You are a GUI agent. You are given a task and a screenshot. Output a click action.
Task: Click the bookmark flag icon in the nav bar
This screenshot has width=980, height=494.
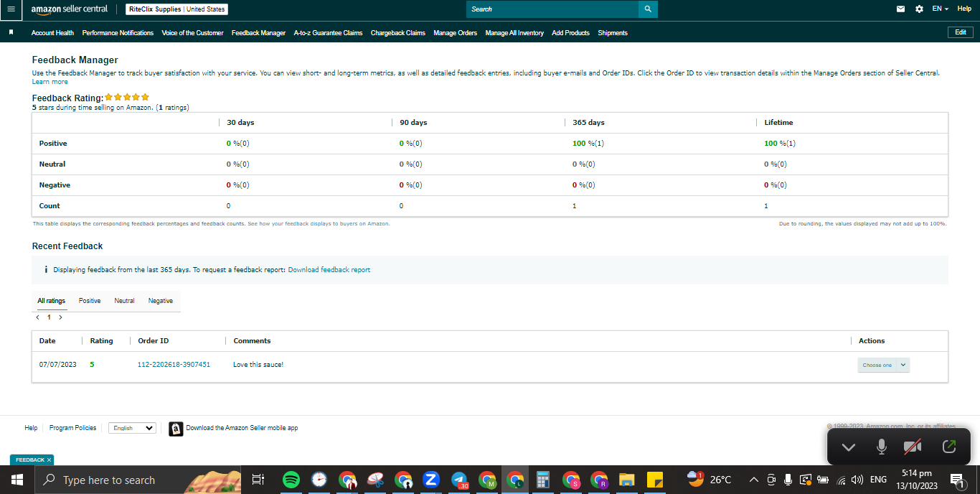click(11, 32)
